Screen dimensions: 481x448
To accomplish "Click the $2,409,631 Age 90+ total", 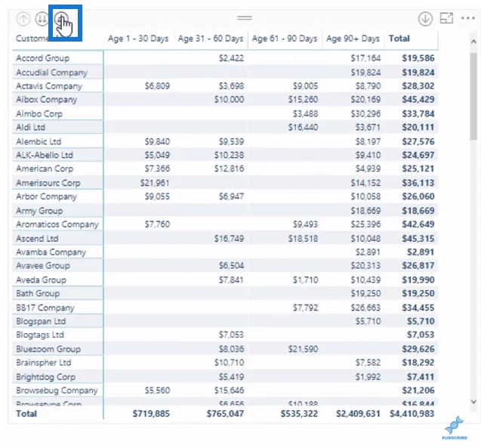I will coord(358,414).
